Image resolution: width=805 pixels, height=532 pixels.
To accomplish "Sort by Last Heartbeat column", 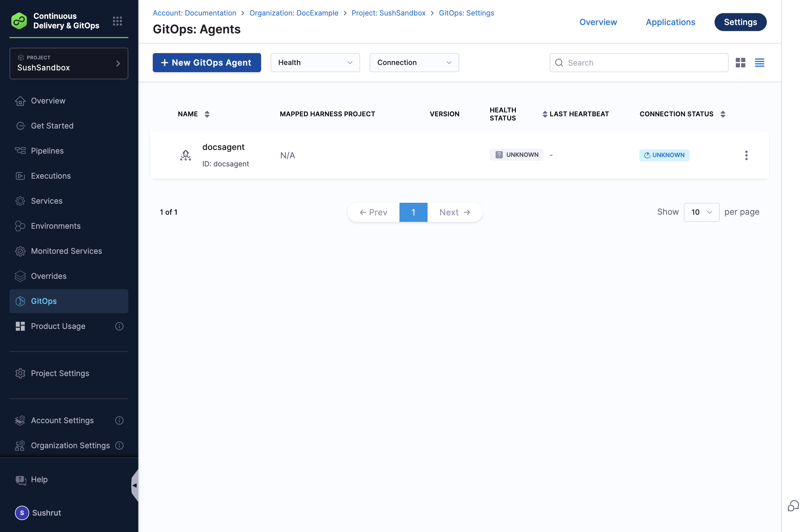I will click(x=545, y=114).
